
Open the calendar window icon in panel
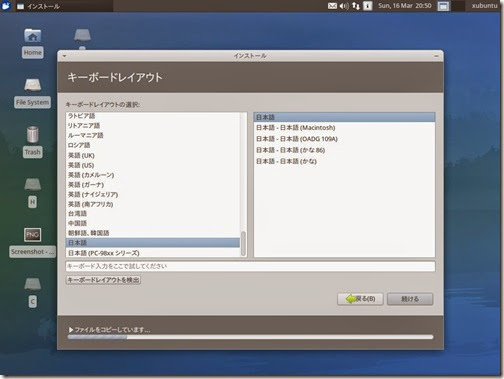tap(443, 6)
